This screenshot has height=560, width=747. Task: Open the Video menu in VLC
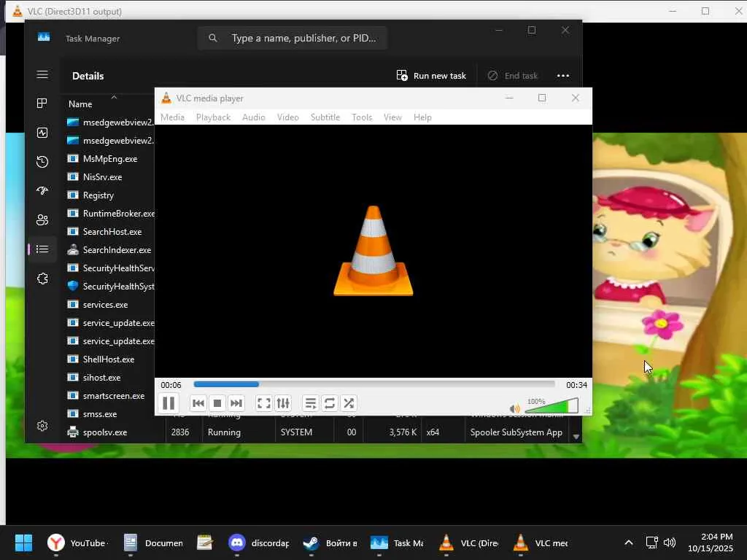(287, 117)
